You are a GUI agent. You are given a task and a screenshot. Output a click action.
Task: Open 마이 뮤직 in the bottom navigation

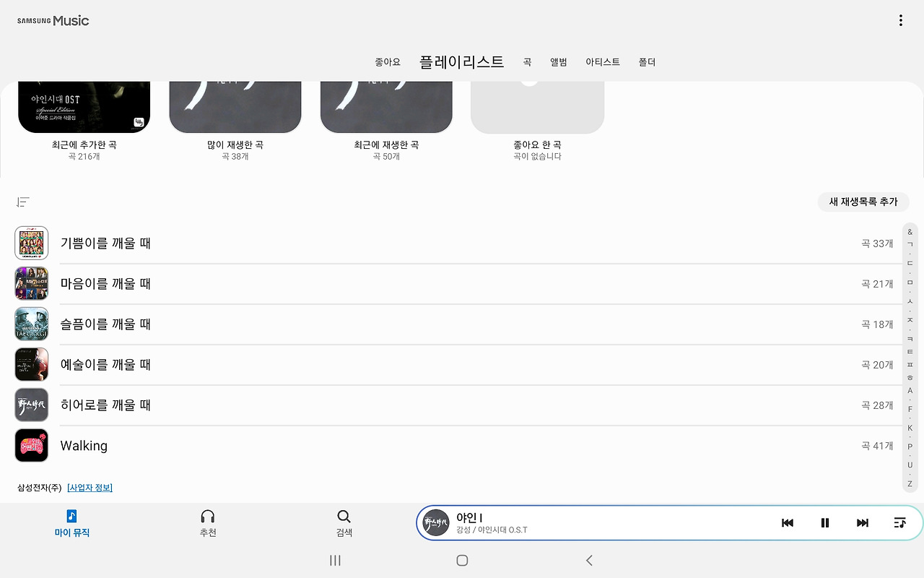[71, 522]
